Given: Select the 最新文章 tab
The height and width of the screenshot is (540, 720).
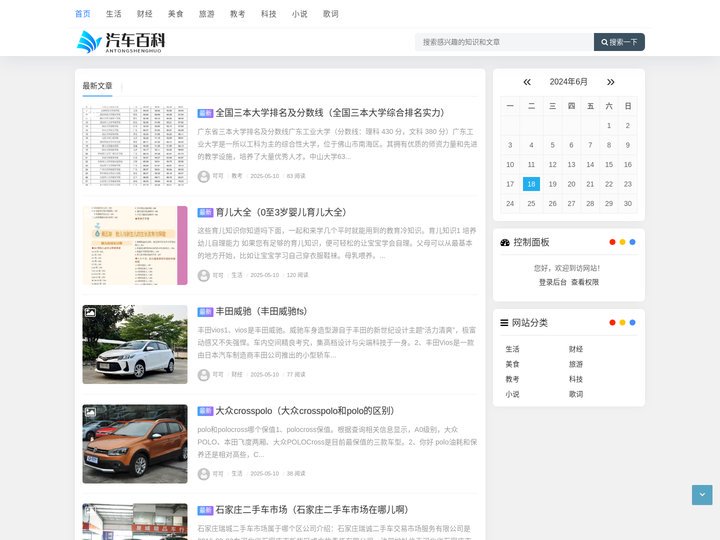Looking at the screenshot, I should tap(97, 86).
